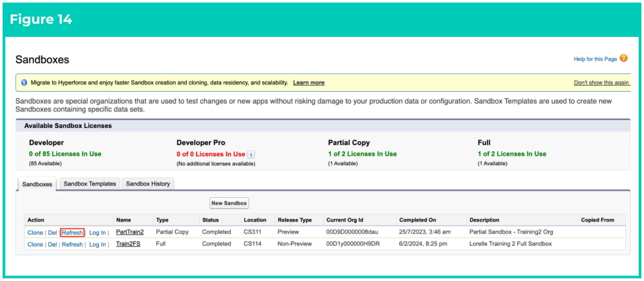Click the Copied From column header
Viewport: 644px width, 281px height.
coord(598,220)
